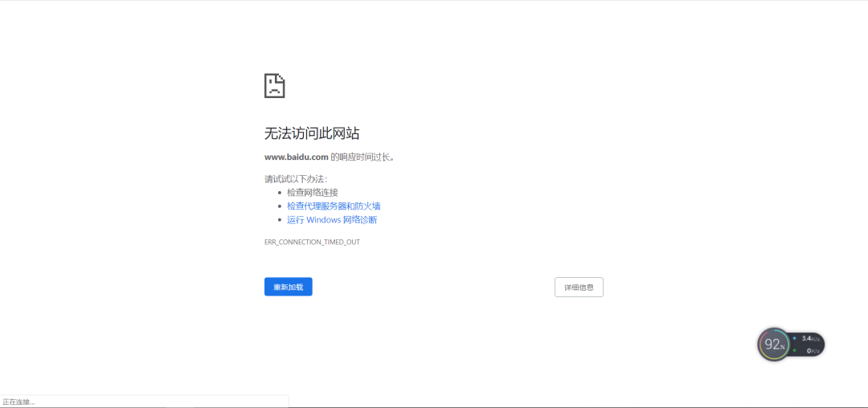This screenshot has height=408, width=868.
Task: Click the sad page error icon
Action: pos(275,86)
